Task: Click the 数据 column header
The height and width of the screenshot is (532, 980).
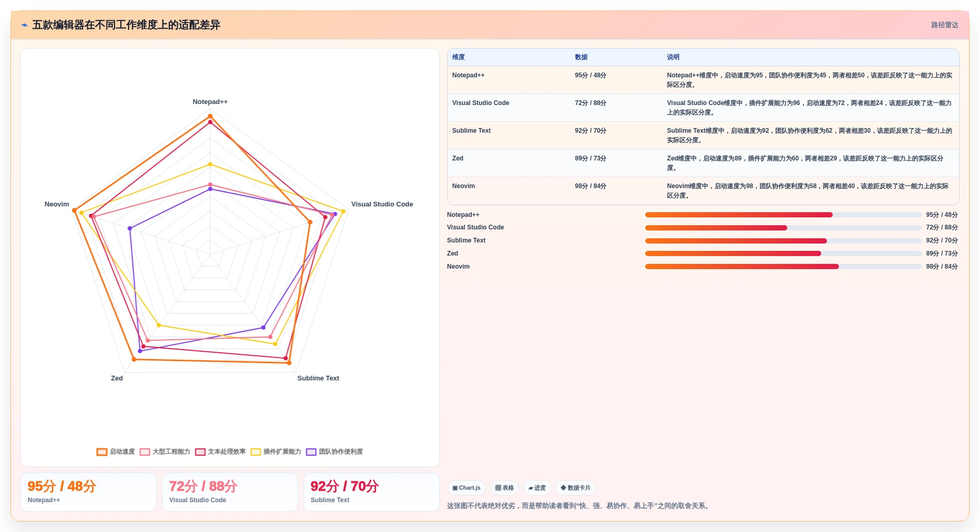Action: point(581,57)
